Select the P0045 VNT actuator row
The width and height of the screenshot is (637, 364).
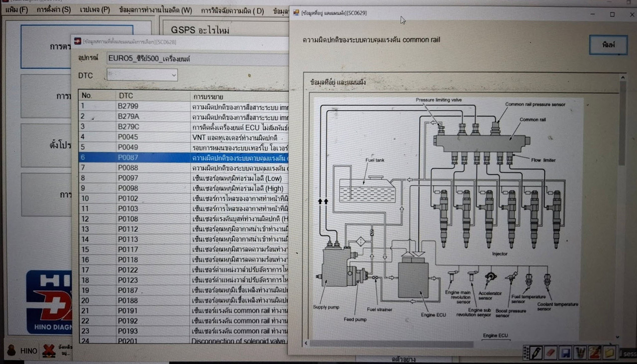184,137
